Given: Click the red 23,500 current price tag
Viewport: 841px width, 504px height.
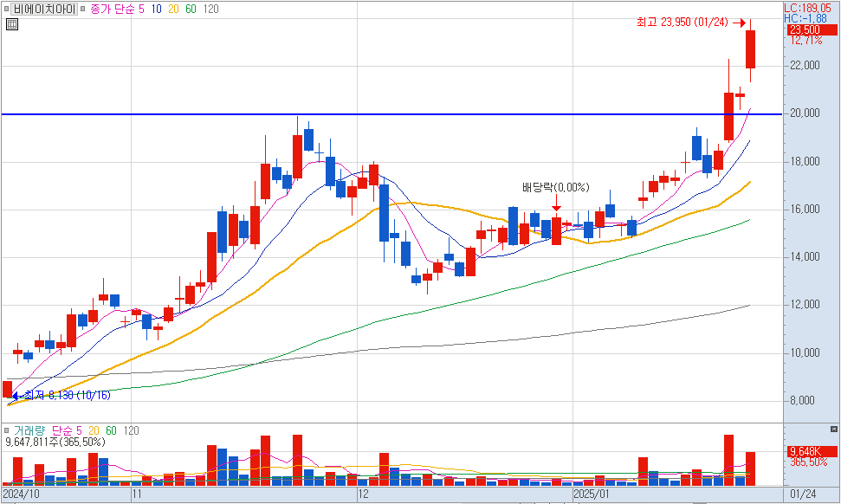Looking at the screenshot, I should 812,30.
